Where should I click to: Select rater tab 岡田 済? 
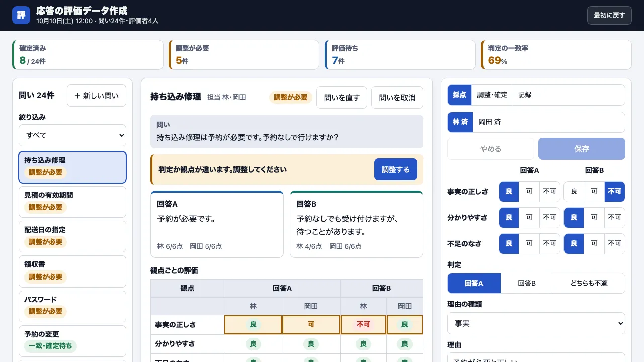point(490,122)
